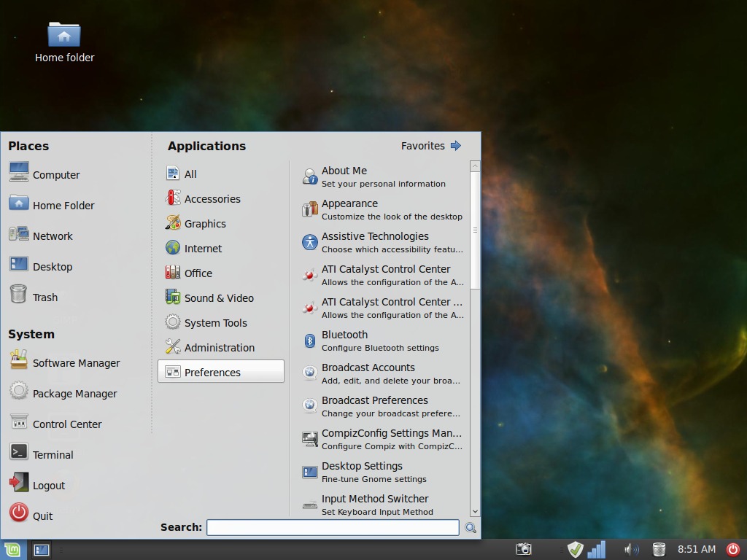Open Assistive Technologies
This screenshot has width=747, height=560.
pyautogui.click(x=382, y=242)
